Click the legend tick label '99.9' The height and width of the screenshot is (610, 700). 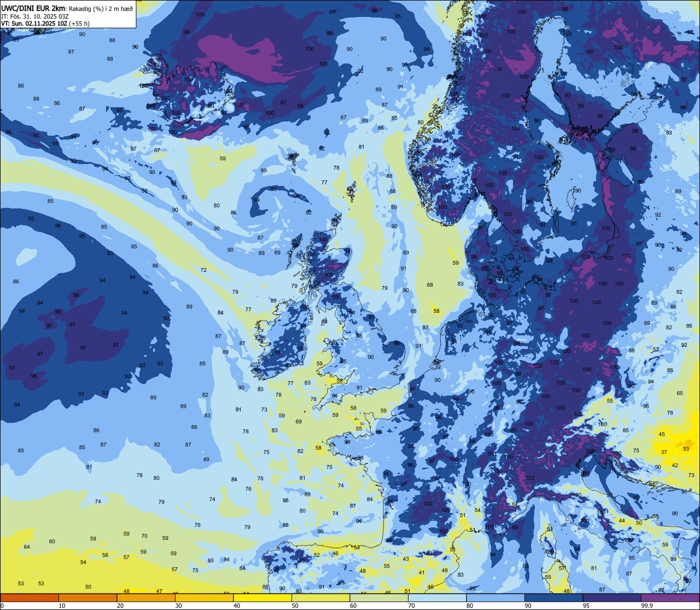647,606
